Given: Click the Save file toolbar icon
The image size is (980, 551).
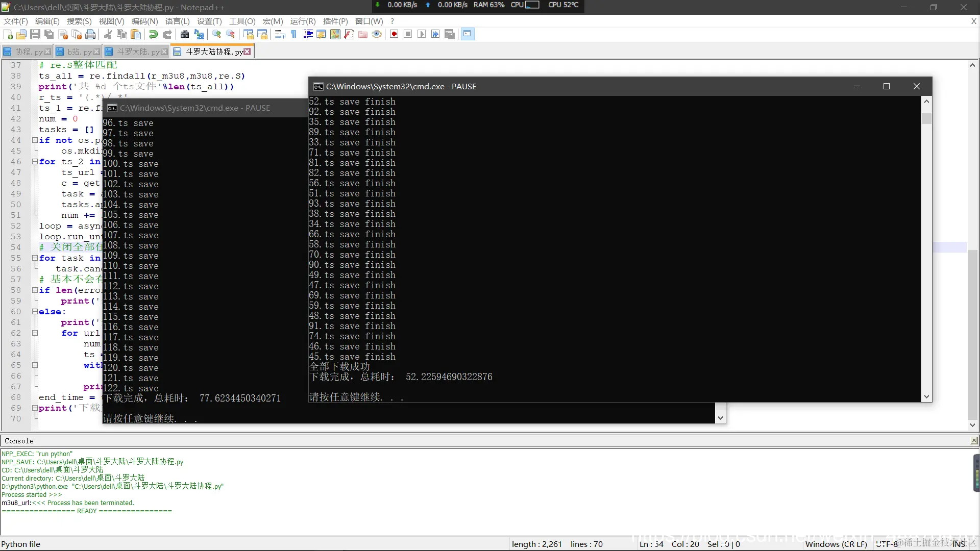Looking at the screenshot, I should pyautogui.click(x=35, y=34).
